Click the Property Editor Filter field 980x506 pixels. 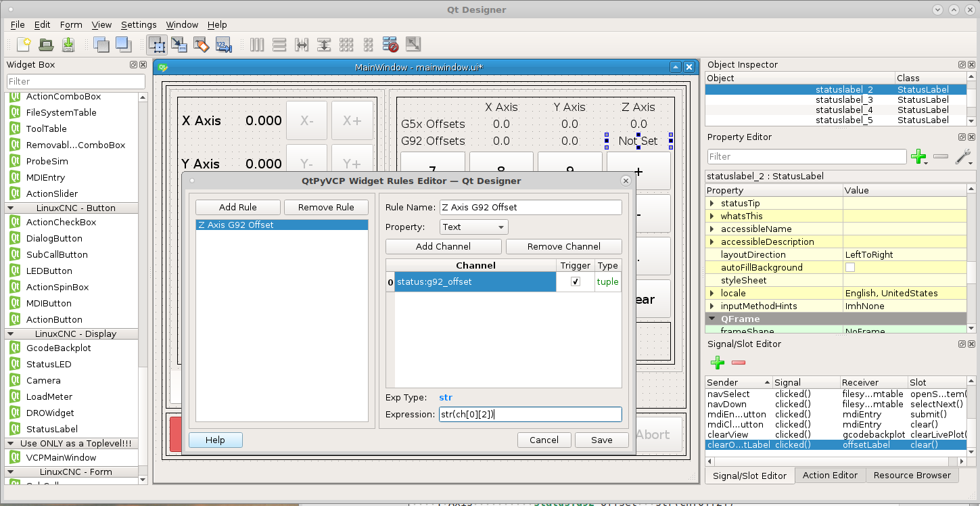[807, 156]
